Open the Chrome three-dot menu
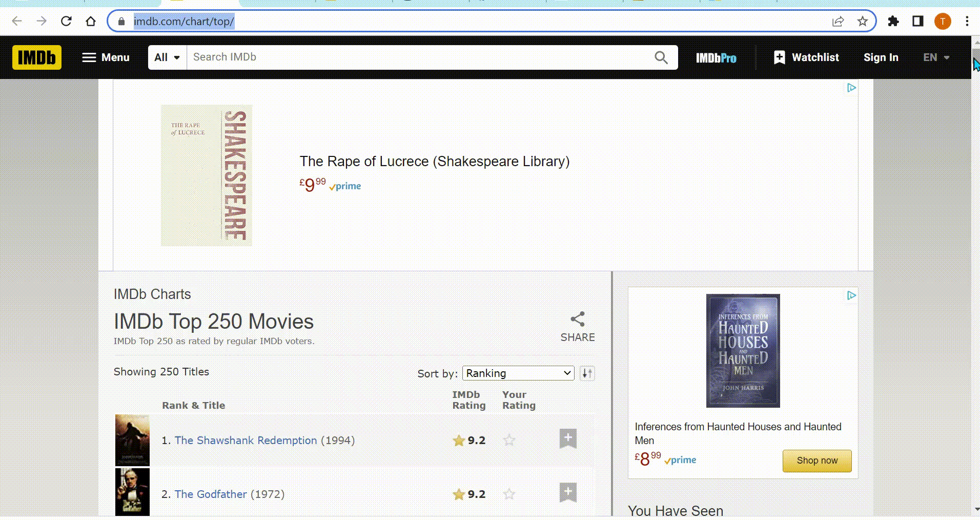Screen dimensions: 980x520 coord(967,21)
